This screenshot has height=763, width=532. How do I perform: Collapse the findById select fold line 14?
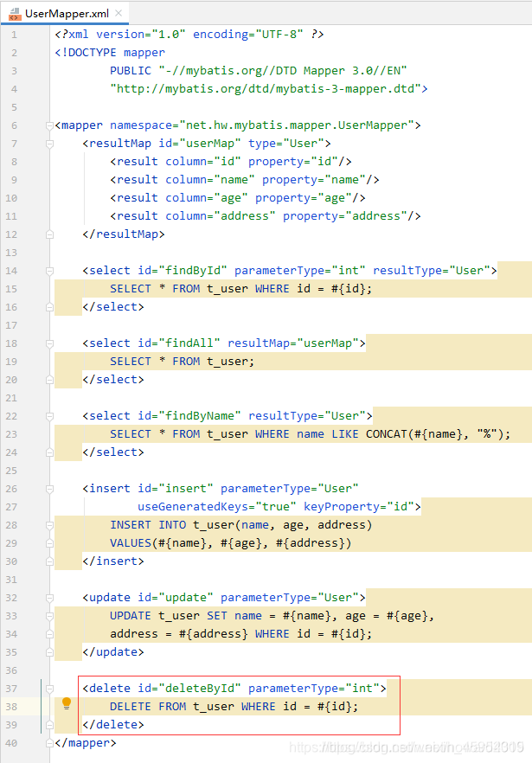[49, 271]
